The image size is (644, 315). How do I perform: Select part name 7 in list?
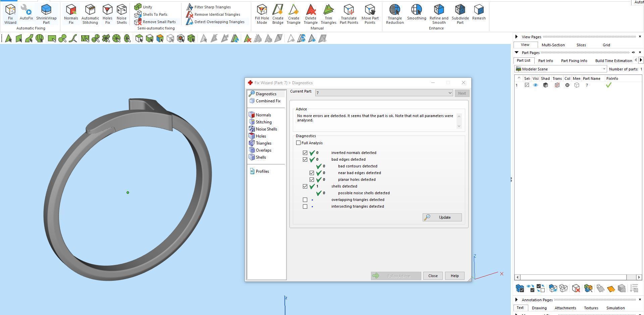click(587, 85)
